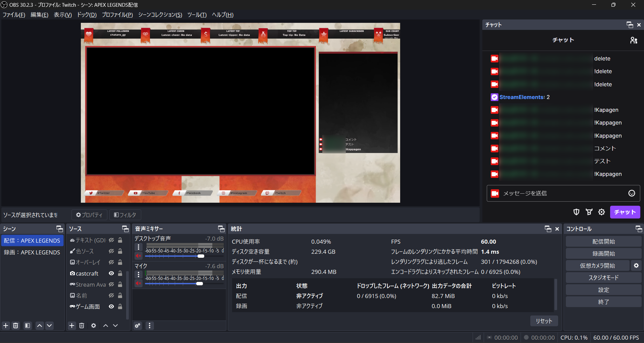Open audio mixer bottom three-dot menu
644x343 pixels.
(150, 326)
